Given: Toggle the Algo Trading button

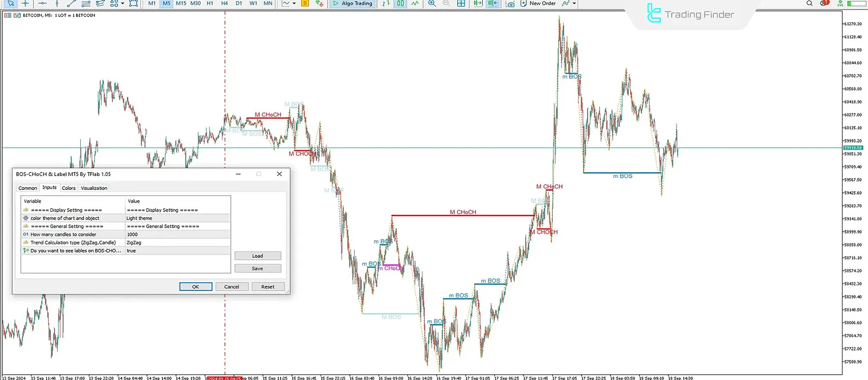Looking at the screenshot, I should [x=353, y=3].
